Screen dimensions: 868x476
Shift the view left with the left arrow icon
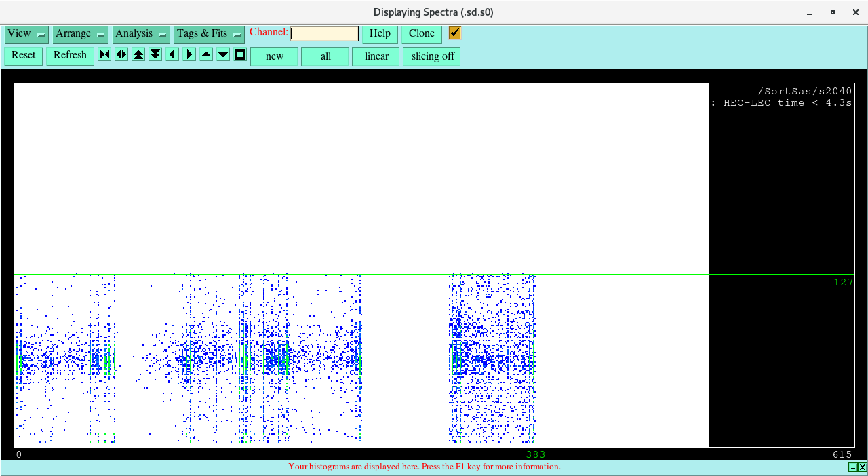[172, 55]
